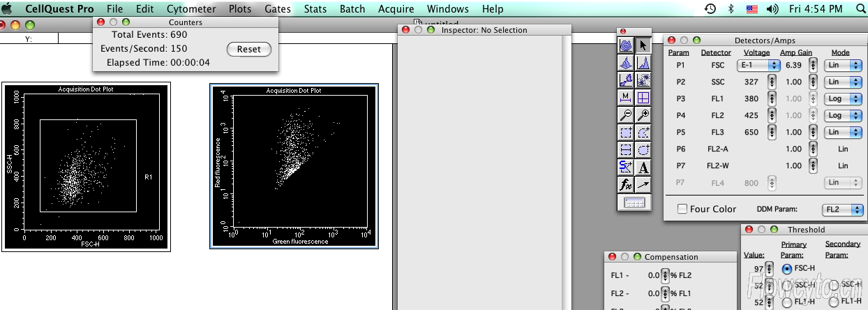Adjust the FL1 - %FL2 compensation stepper
The width and height of the screenshot is (868, 310).
(665, 275)
